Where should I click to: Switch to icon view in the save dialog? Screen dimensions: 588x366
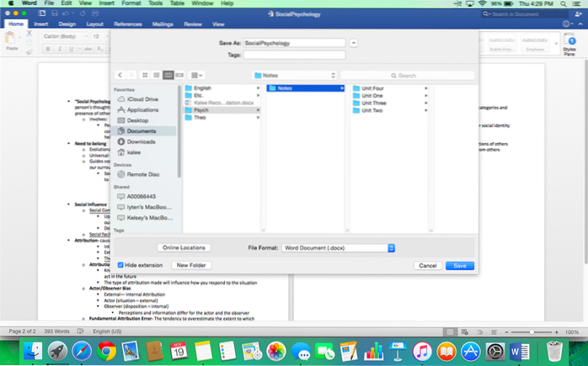[x=146, y=75]
